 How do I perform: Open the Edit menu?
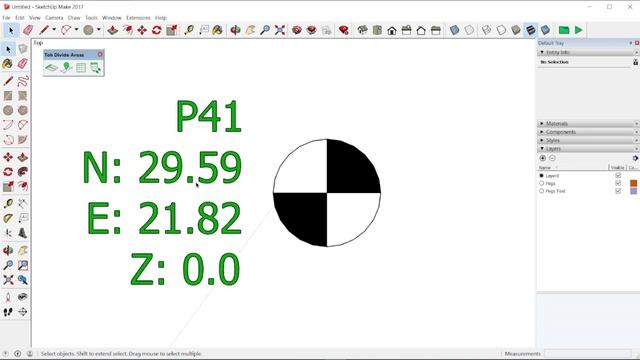coord(20,18)
